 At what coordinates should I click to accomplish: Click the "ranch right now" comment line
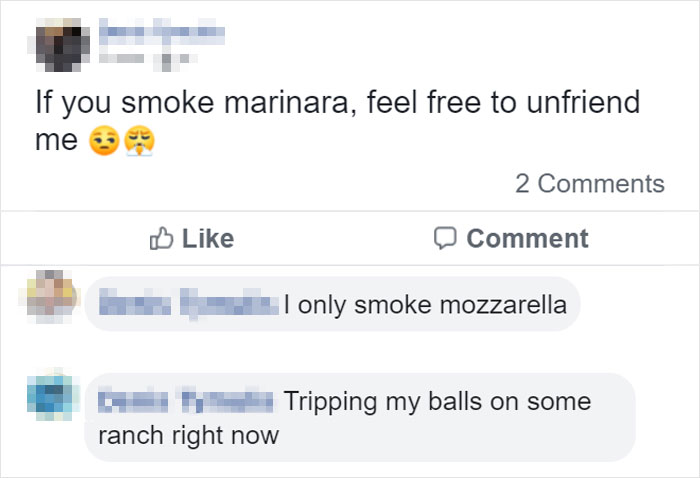tap(187, 435)
